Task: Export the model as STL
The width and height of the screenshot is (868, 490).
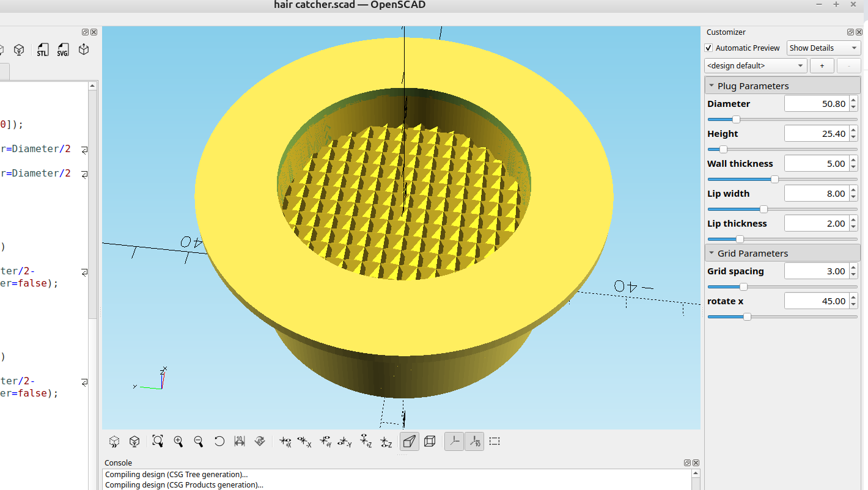Action: coord(42,49)
